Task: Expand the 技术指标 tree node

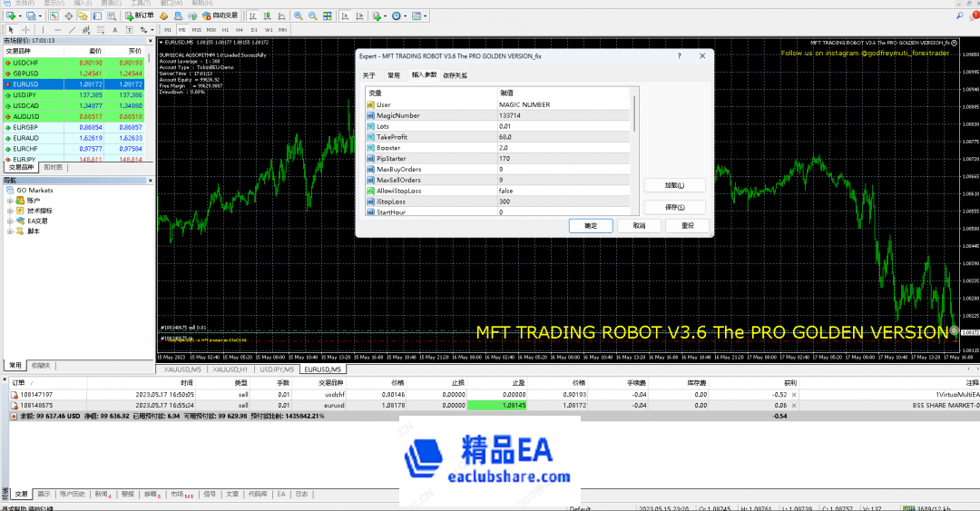Action: point(9,211)
